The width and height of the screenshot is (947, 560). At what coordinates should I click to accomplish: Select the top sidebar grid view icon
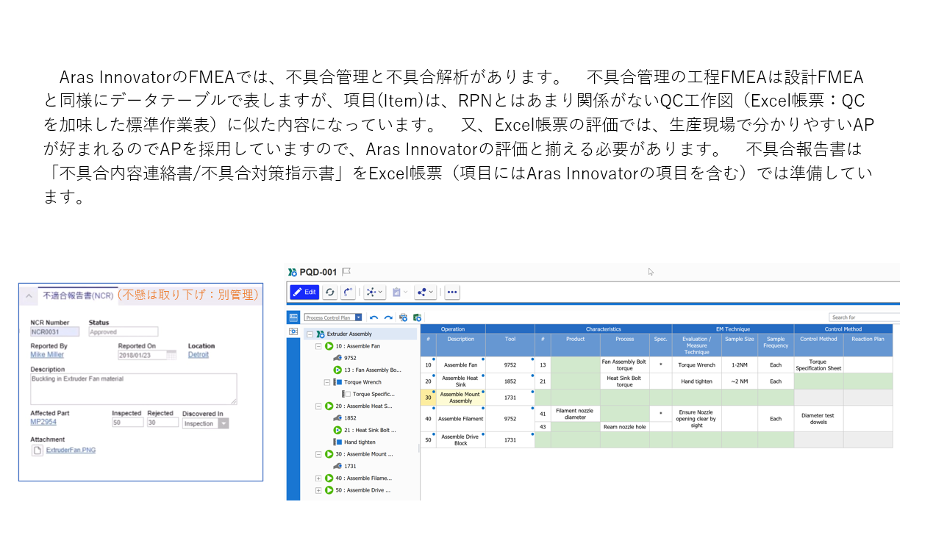click(293, 317)
